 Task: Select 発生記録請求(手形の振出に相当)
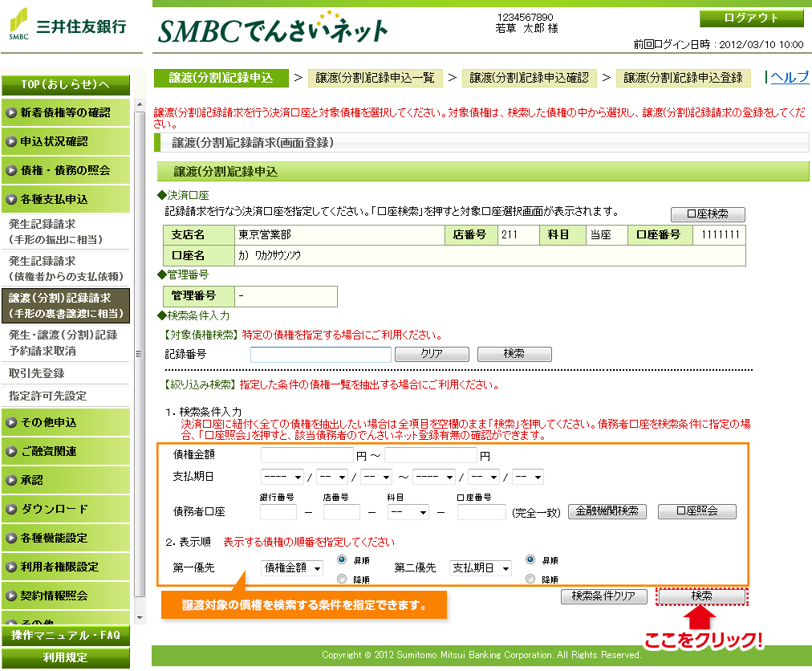point(66,232)
